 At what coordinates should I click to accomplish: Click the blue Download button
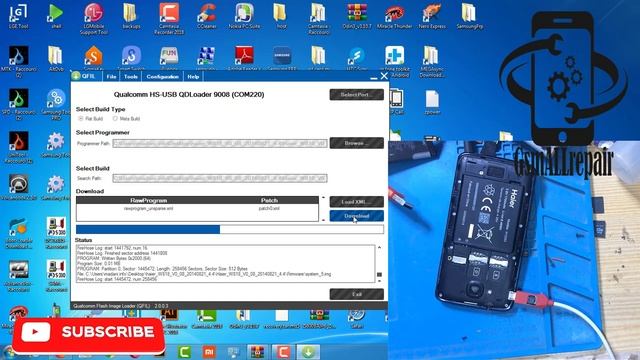tap(357, 216)
